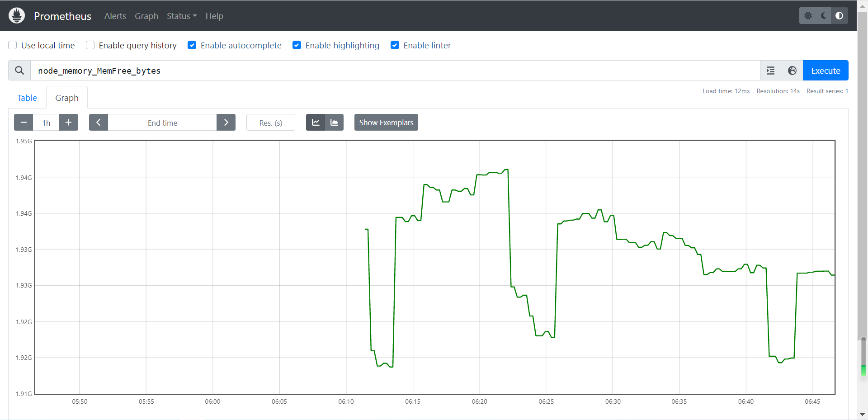Enable the Use local time checkbox
The image size is (868, 420).
pyautogui.click(x=13, y=45)
